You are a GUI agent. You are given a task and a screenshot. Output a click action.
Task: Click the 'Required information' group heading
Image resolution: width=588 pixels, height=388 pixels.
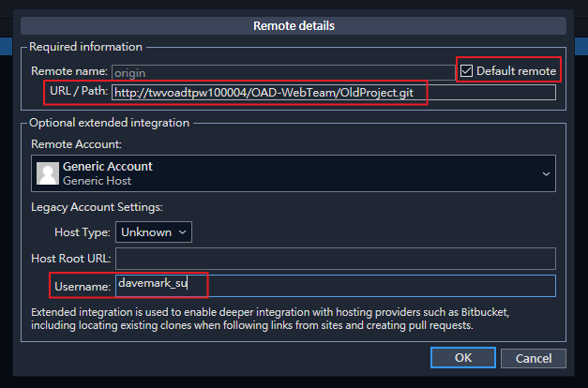point(85,47)
